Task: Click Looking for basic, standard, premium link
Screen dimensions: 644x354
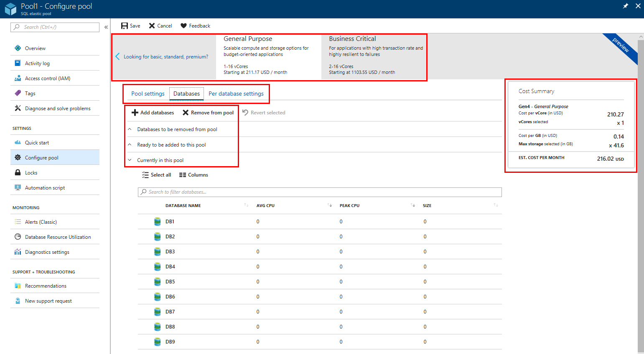Action: point(166,57)
